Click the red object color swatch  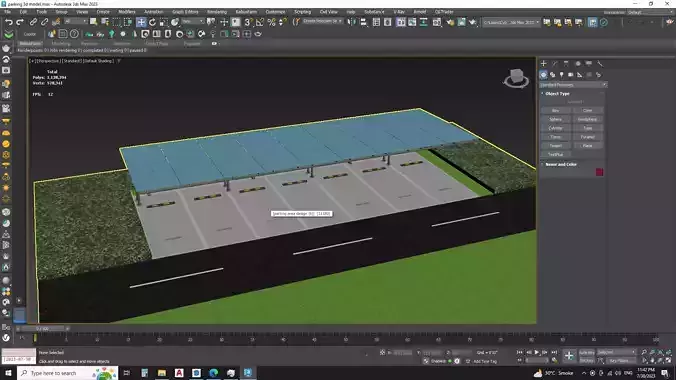tap(599, 172)
